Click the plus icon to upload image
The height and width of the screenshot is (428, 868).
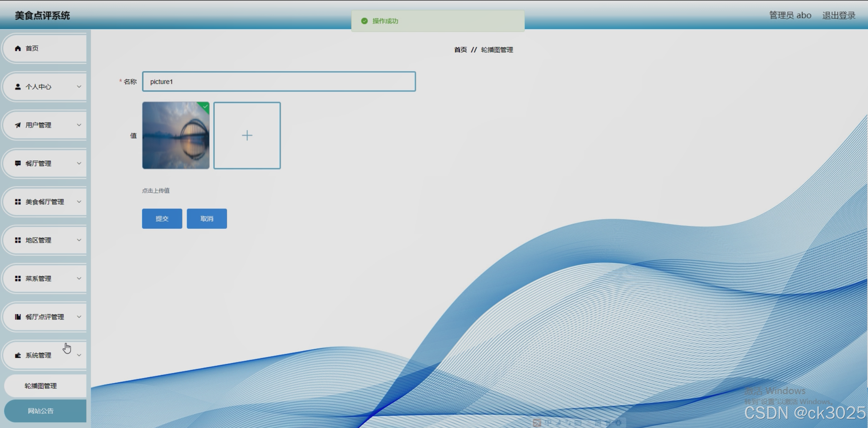[x=247, y=135]
